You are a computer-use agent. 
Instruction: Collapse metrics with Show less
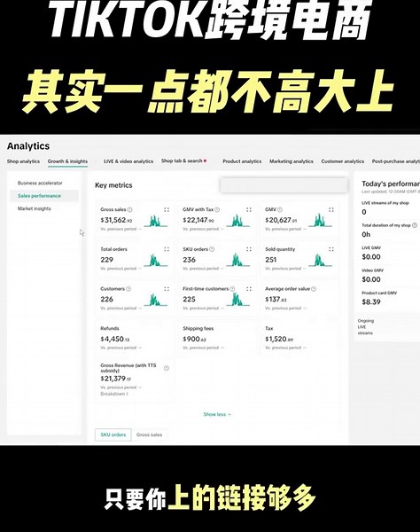pyautogui.click(x=217, y=414)
